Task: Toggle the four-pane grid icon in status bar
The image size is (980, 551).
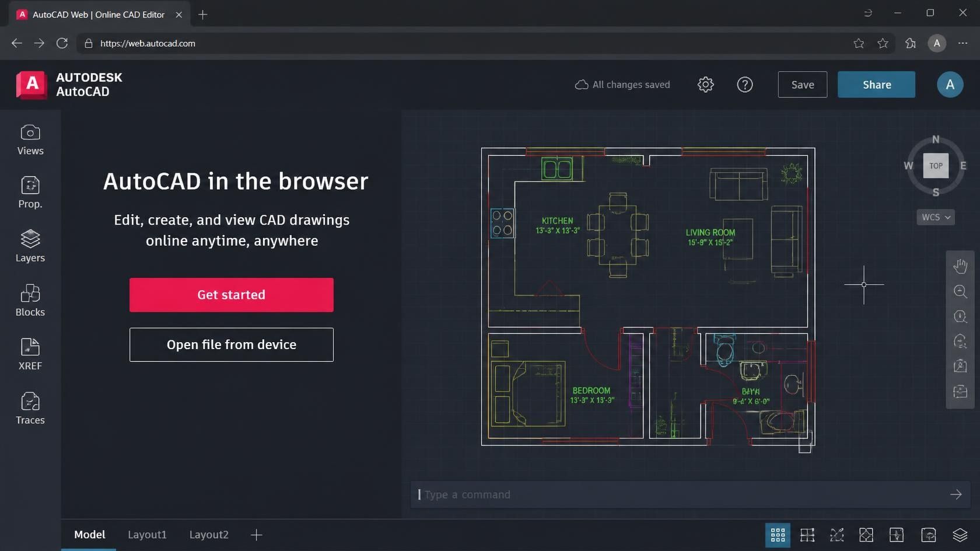Action: tap(807, 535)
